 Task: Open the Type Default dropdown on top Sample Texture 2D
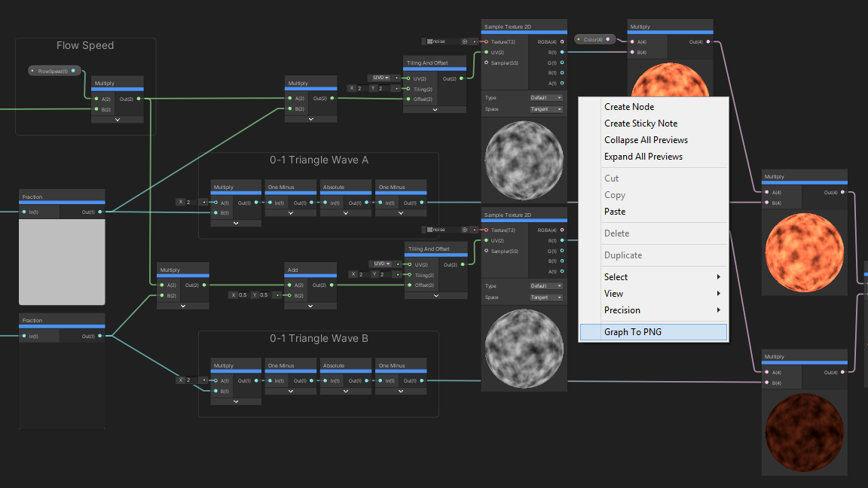point(546,98)
